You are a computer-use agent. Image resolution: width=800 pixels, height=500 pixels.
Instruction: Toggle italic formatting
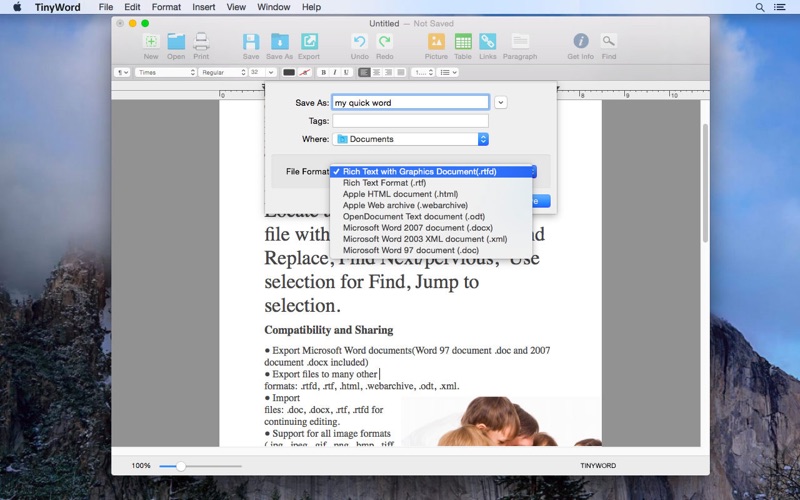(x=335, y=72)
